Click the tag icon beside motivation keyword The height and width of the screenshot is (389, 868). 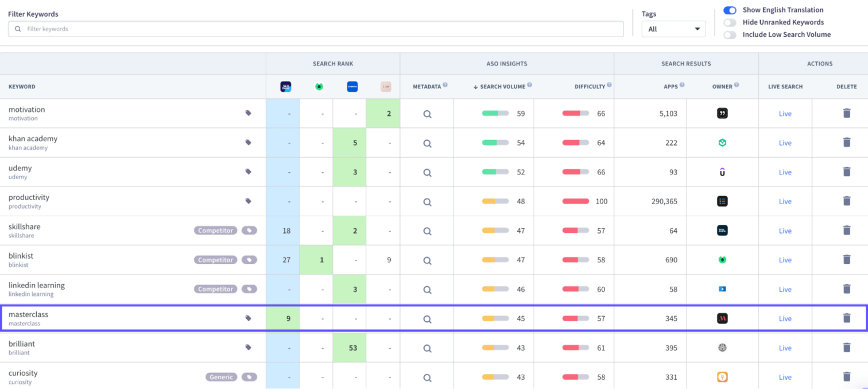click(x=249, y=112)
